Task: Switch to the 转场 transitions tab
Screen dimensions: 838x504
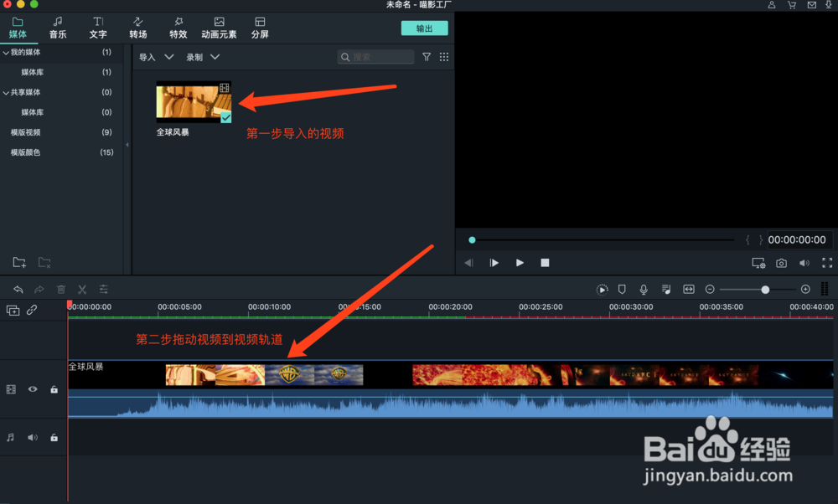Action: pos(138,28)
